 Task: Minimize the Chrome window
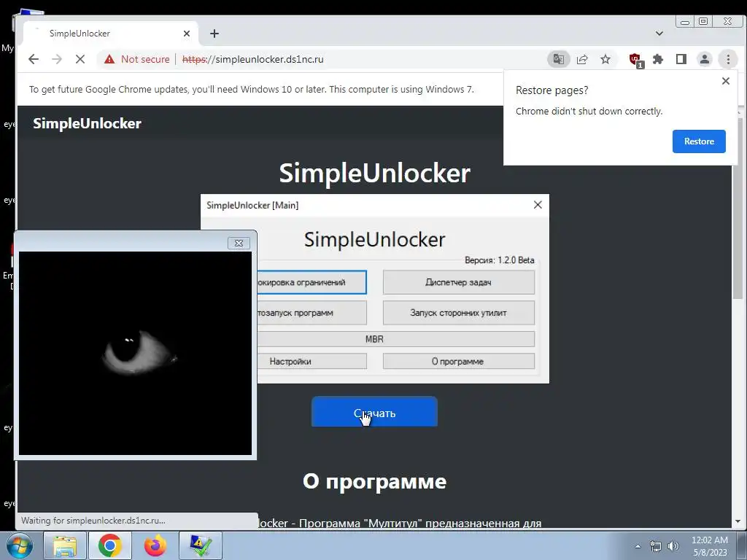tap(685, 21)
